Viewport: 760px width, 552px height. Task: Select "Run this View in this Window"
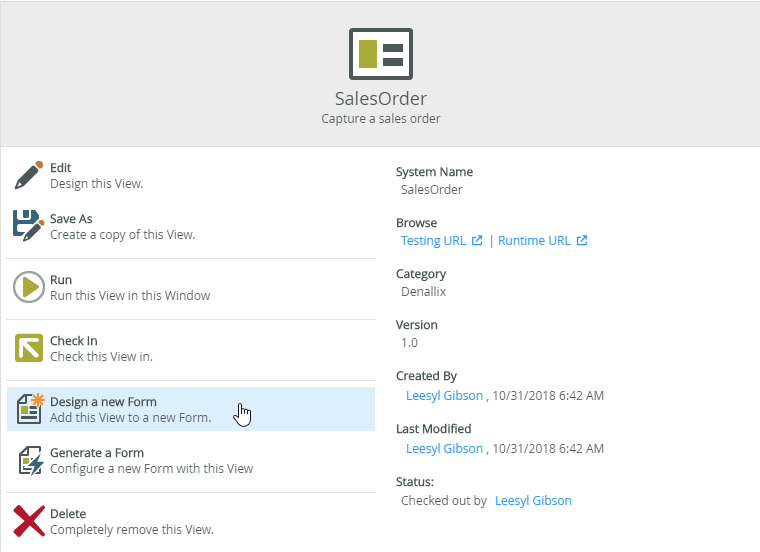click(x=130, y=296)
